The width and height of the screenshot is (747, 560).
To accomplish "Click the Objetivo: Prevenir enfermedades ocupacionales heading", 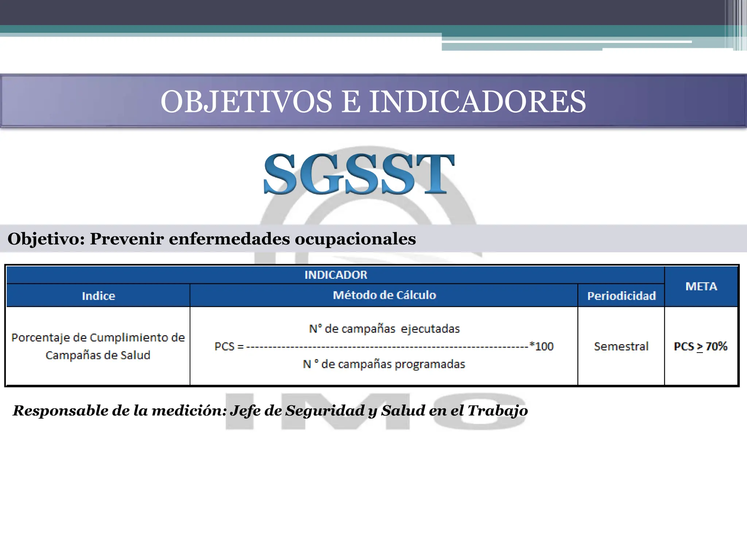I will pyautogui.click(x=212, y=239).
